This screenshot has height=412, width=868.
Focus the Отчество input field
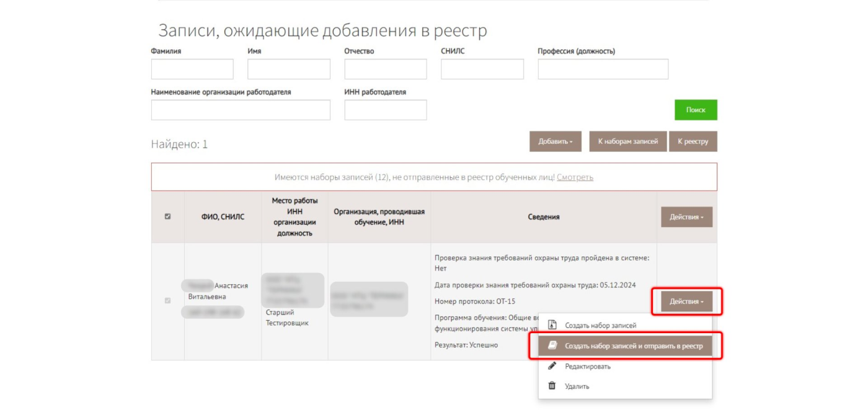tap(386, 69)
